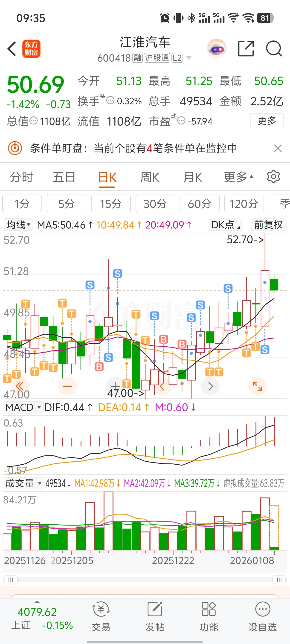Image resolution: width=290 pixels, height=644 pixels.
Task: Open 成交量 indicator dropdown
Action: pos(23,483)
